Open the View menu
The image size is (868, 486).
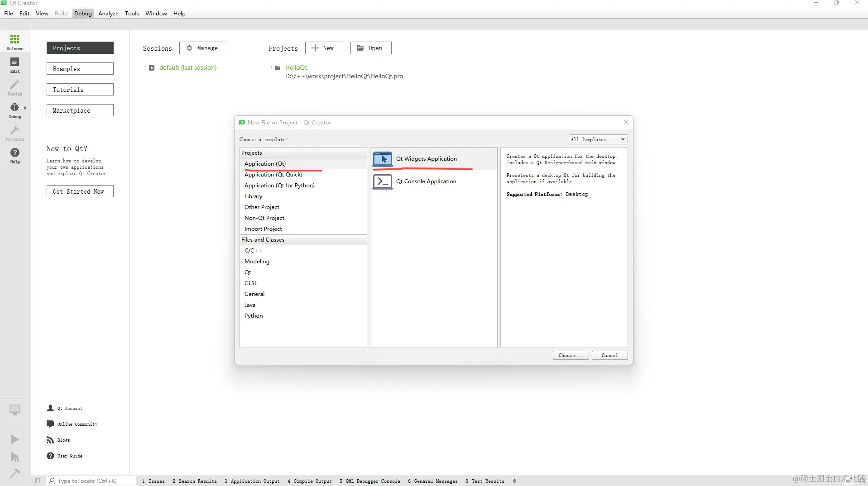[x=42, y=13]
